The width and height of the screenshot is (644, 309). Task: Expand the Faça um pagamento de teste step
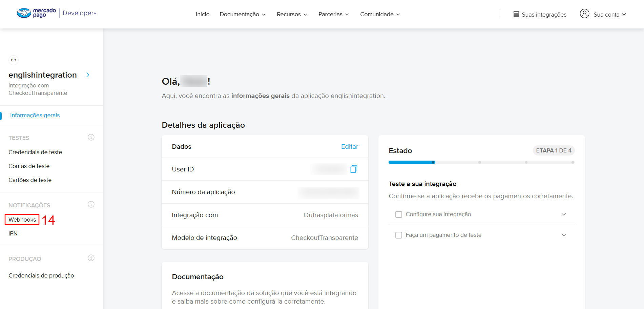tap(564, 235)
